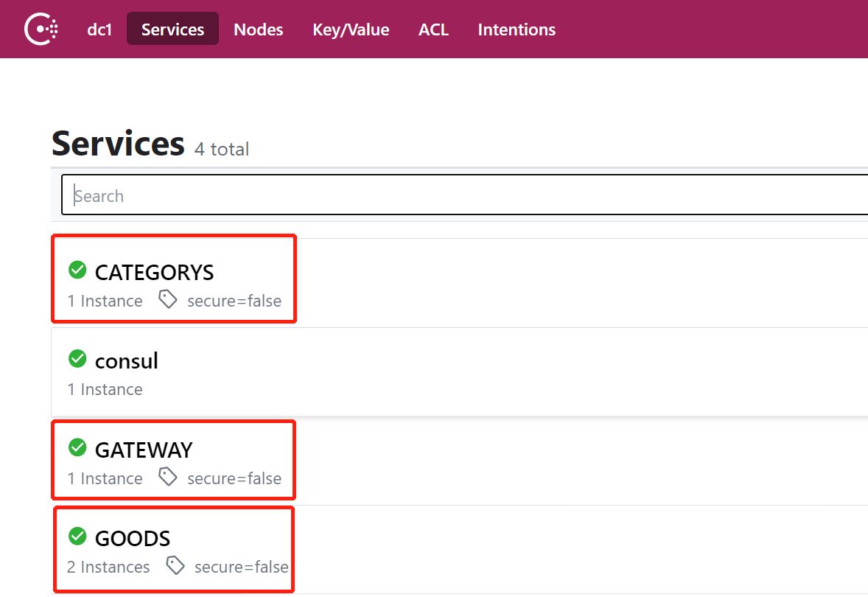
Task: Click CATEGORYS green health check icon
Action: point(77,270)
